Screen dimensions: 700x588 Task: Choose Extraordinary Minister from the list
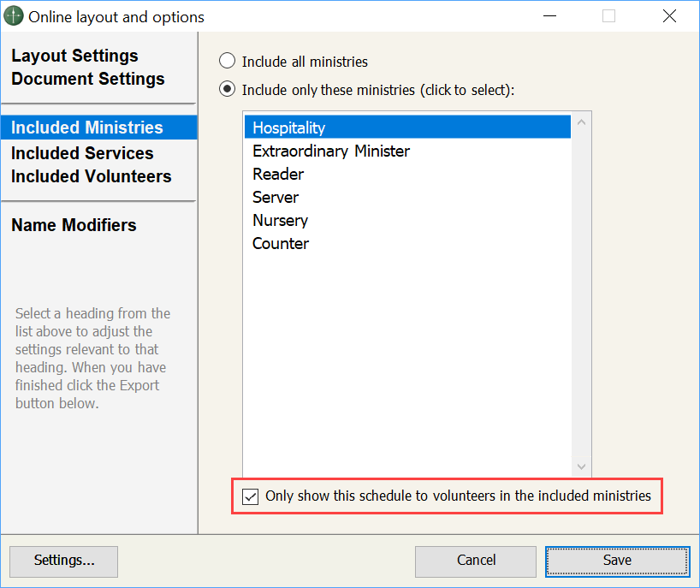tap(331, 151)
